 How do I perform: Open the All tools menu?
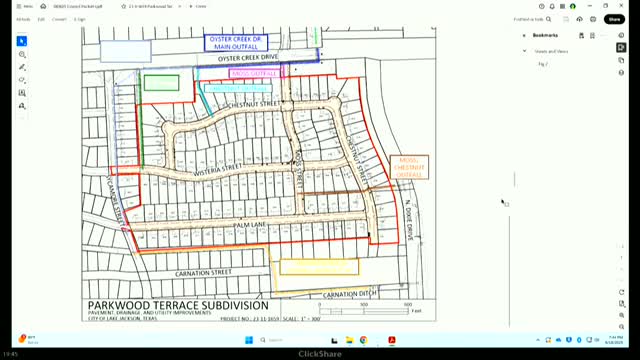pyautogui.click(x=23, y=19)
